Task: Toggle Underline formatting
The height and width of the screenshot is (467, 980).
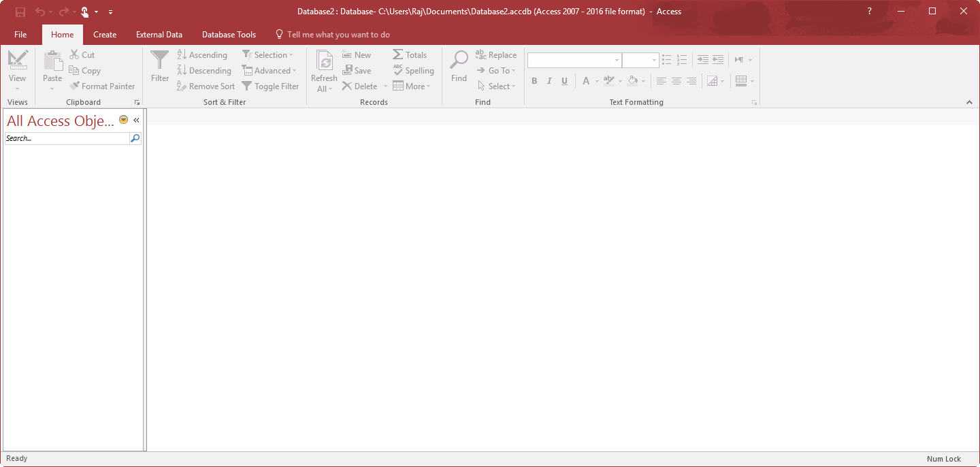Action: 564,81
